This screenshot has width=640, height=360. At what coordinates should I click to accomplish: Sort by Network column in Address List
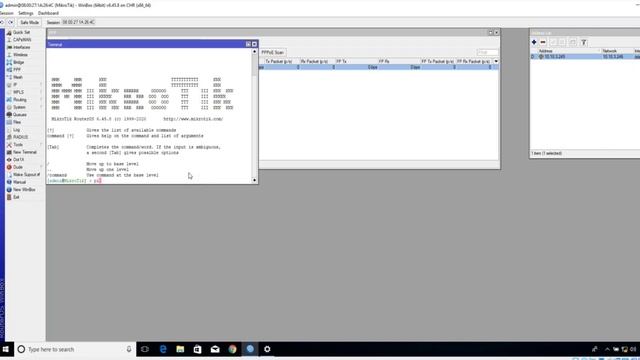(618, 51)
